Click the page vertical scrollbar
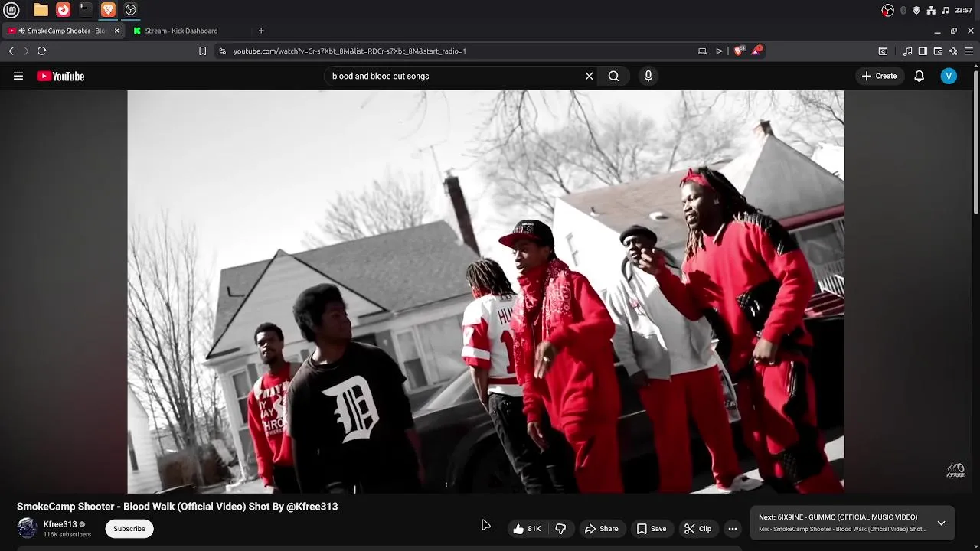980x551 pixels. [x=976, y=142]
